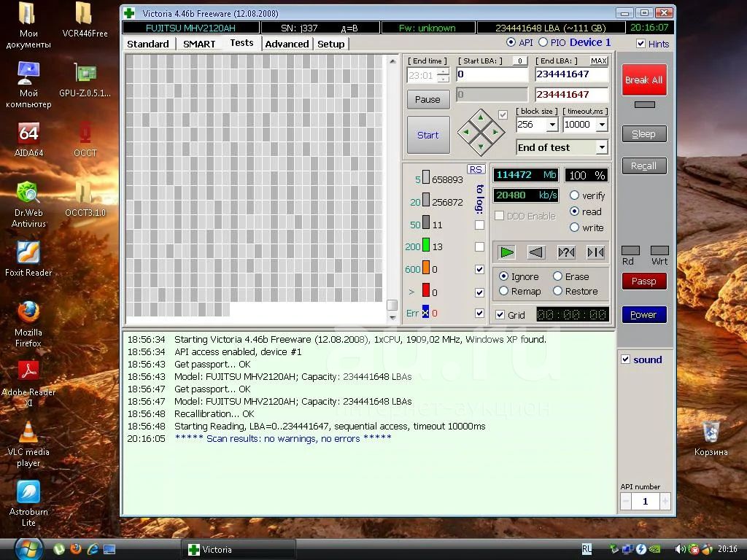Viewport: 747px width, 560px height.
Task: Open the timeout,ms dropdown
Action: point(602,125)
